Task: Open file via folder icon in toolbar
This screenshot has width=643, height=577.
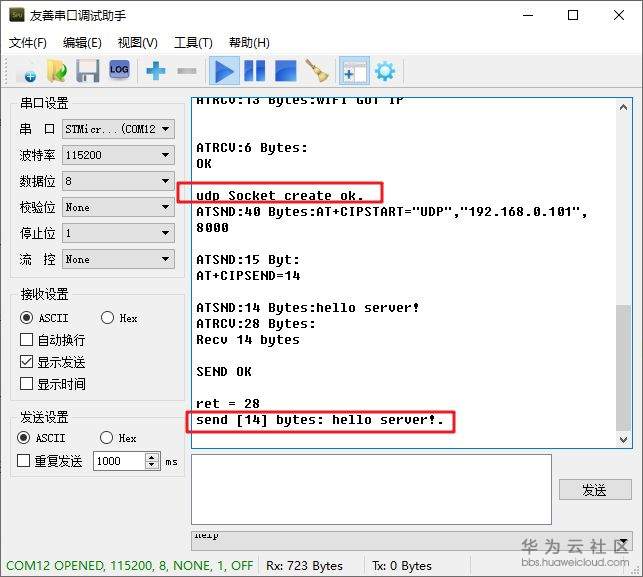Action: coord(57,71)
